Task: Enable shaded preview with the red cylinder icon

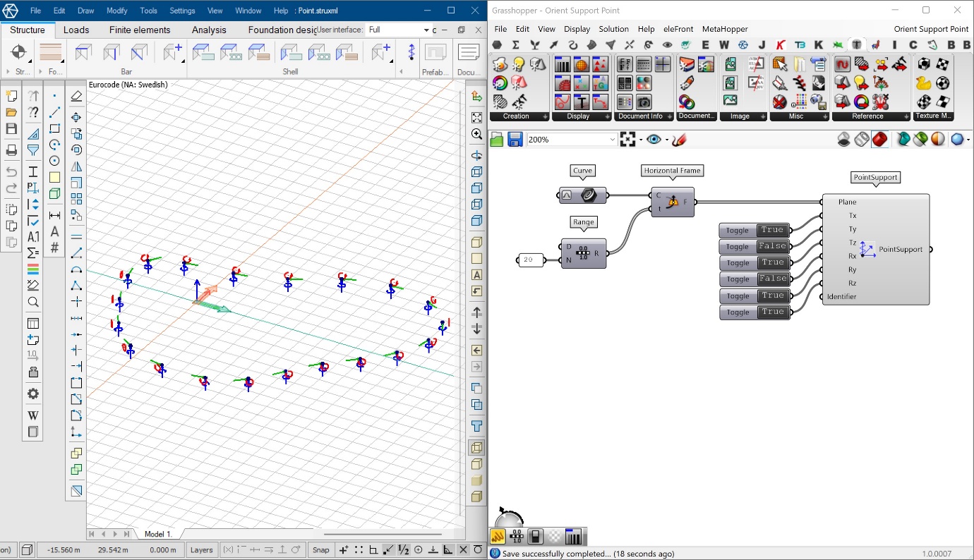Action: [x=879, y=140]
